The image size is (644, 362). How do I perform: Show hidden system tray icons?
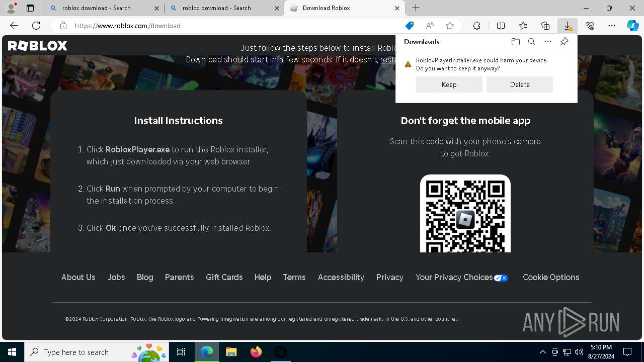click(542, 352)
